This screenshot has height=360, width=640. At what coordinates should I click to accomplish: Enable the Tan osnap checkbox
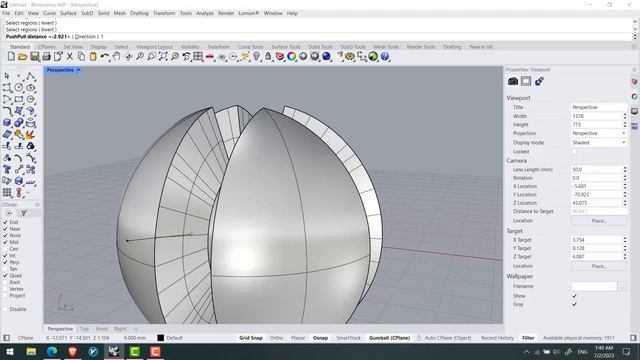5,269
